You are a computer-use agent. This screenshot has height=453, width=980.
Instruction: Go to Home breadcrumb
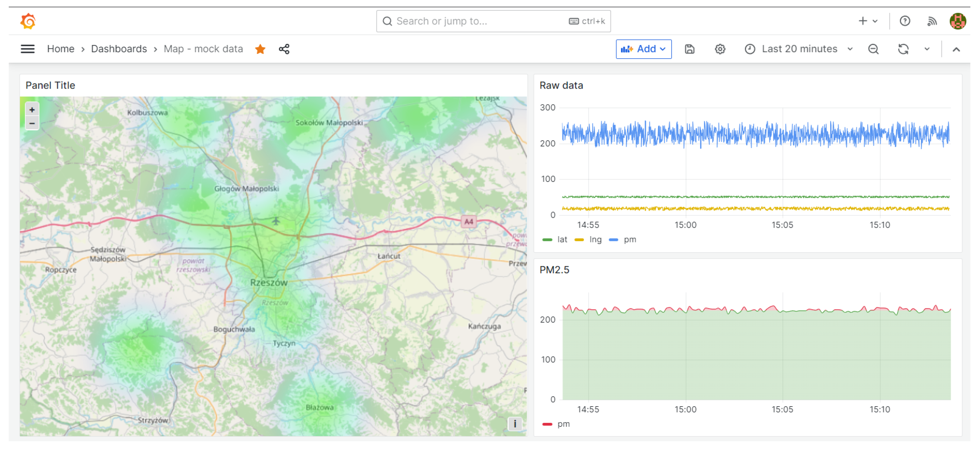point(61,49)
